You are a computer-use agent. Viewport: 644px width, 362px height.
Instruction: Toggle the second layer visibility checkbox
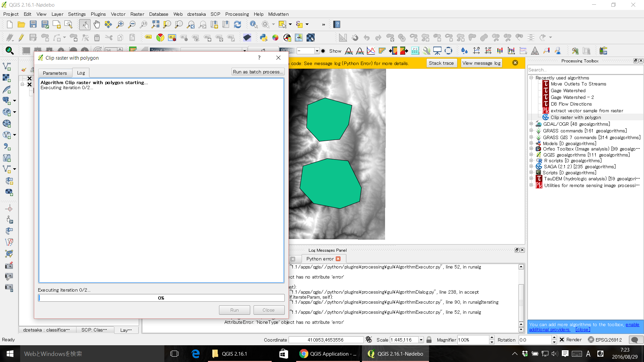coord(30,84)
